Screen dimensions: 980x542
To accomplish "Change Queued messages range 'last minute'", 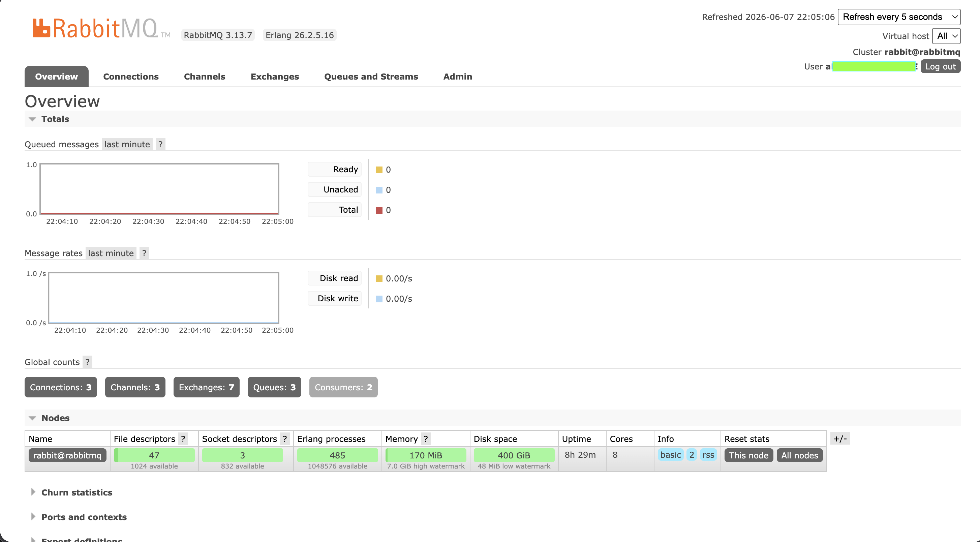I will pyautogui.click(x=127, y=144).
